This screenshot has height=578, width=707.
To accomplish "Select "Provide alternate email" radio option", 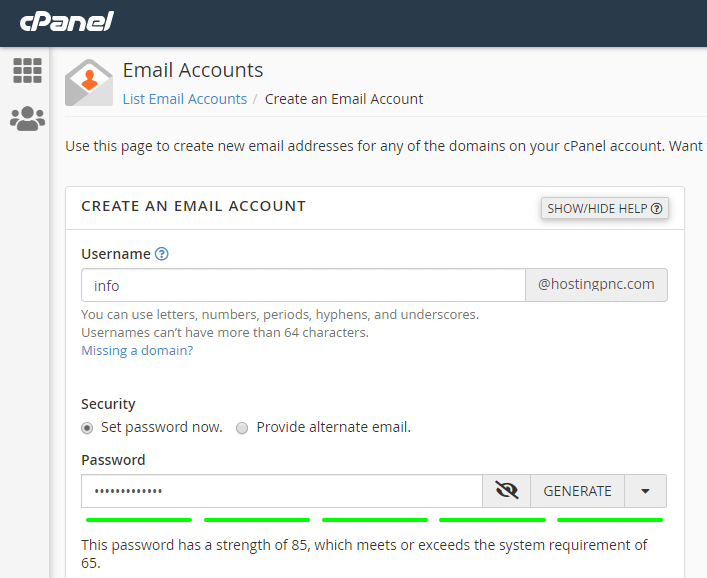I will click(x=242, y=428).
